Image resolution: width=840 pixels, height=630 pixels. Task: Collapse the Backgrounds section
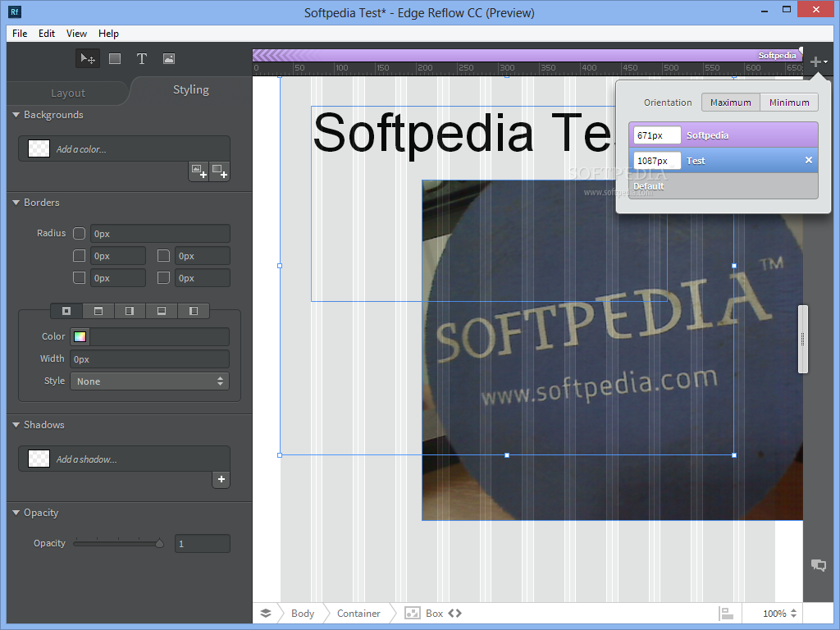16,115
